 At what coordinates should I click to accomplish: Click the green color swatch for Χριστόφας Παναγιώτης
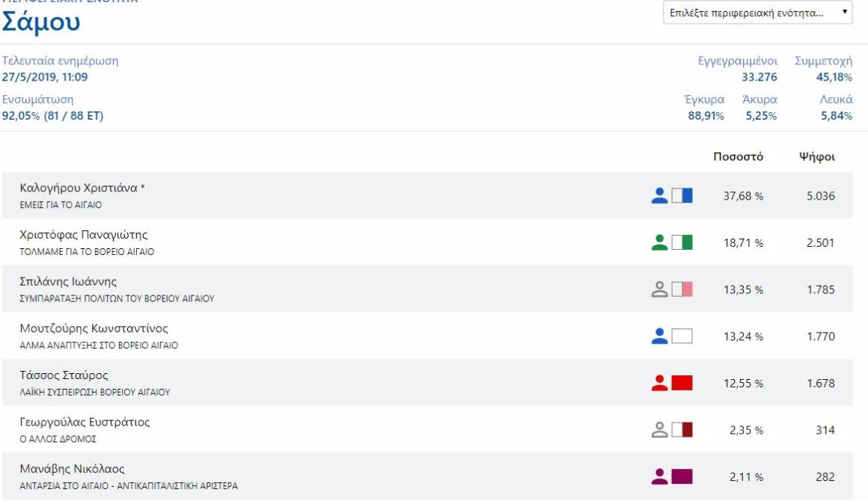(x=682, y=243)
